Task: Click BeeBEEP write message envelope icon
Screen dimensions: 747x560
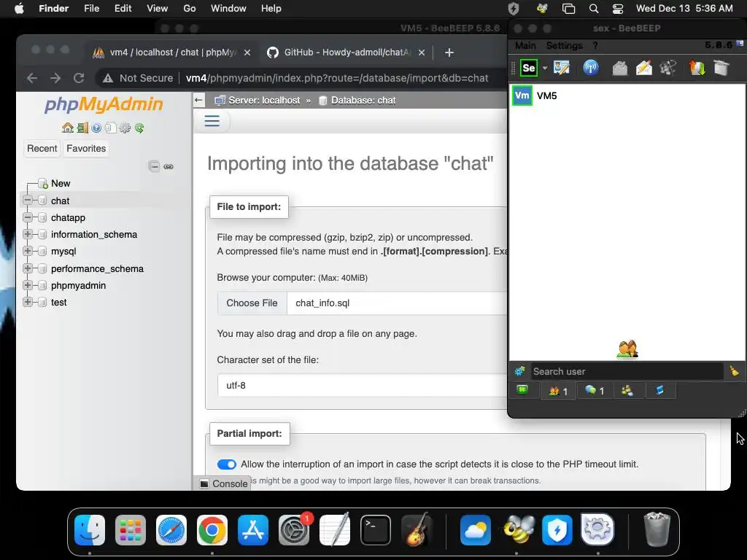Action: (x=643, y=68)
